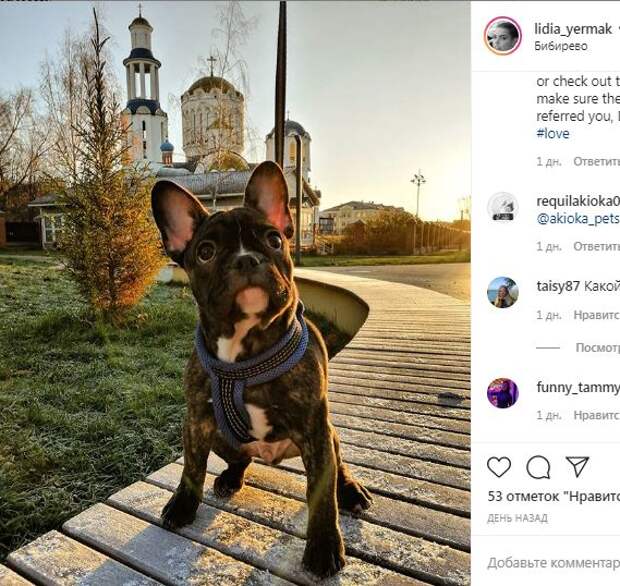Screen dimensions: 620x586
Task: Expand replies with Посмотреть ответы
Action: click(597, 348)
